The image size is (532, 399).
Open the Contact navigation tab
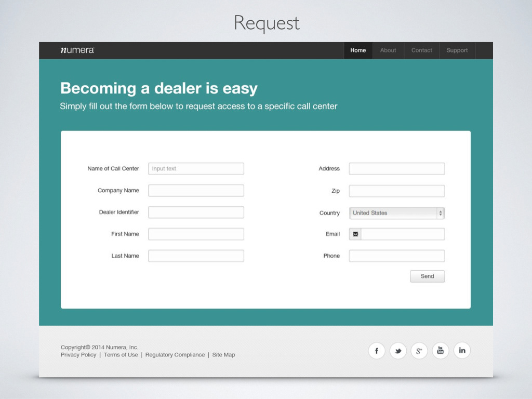coord(422,50)
